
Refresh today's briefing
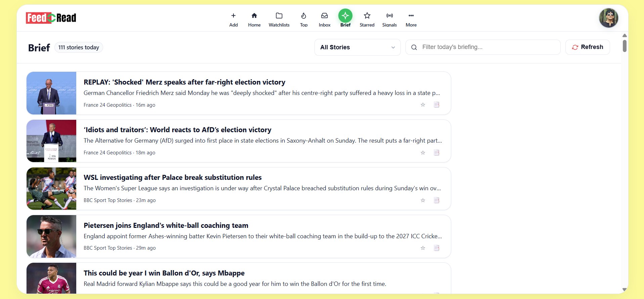[x=588, y=47]
